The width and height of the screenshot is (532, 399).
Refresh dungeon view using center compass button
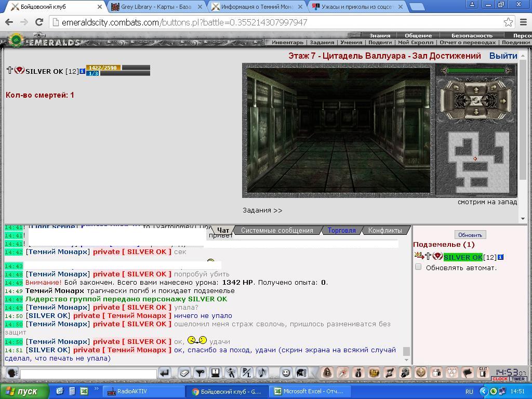[x=476, y=101]
